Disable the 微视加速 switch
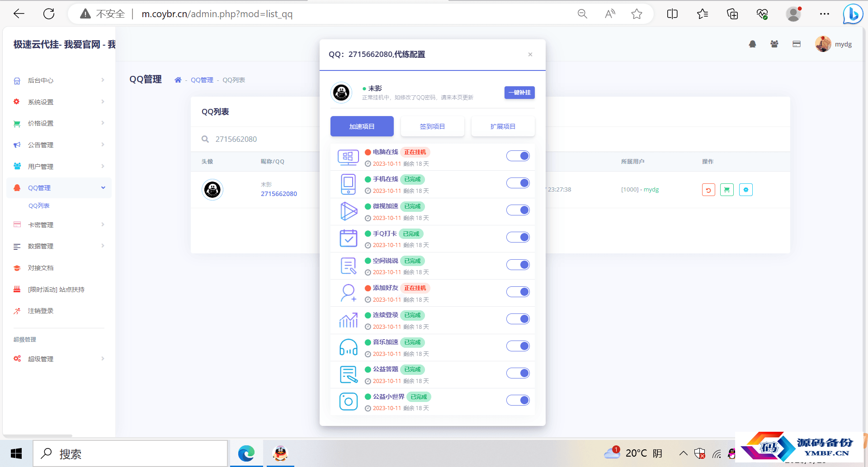868x467 pixels. click(518, 210)
